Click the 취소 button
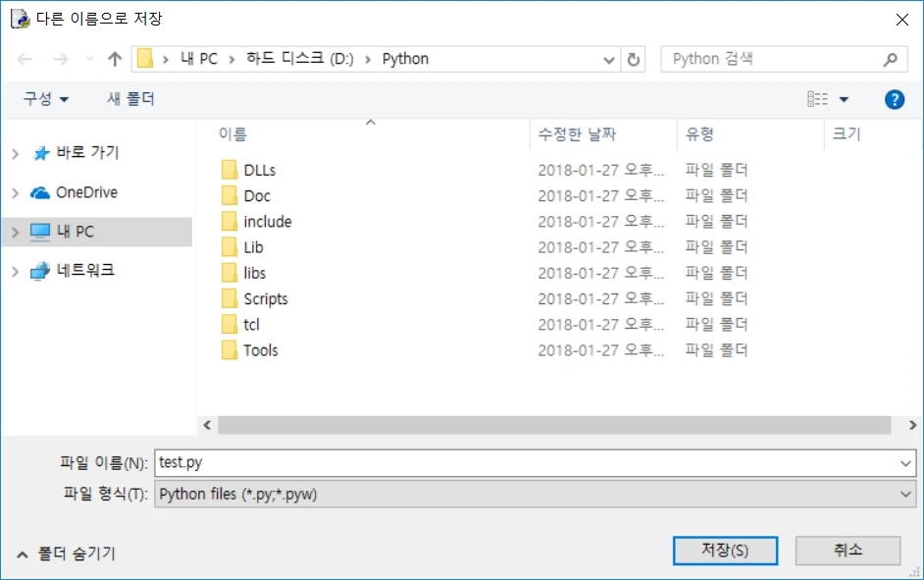This screenshot has width=924, height=580. [847, 551]
